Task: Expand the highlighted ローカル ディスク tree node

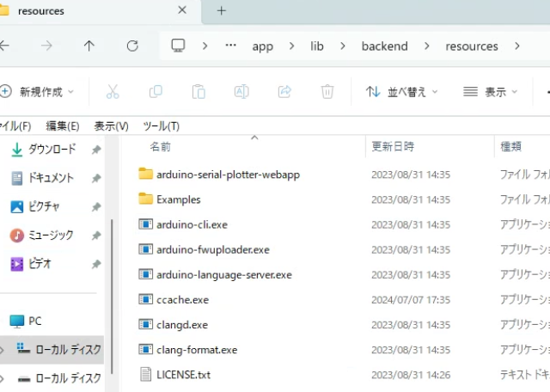Action: [2, 350]
